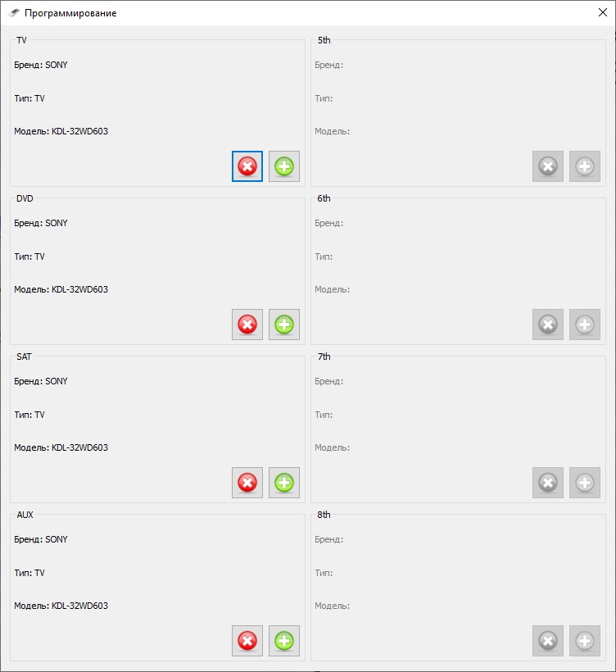Click the disabled remove icon in 6th group
The image size is (616, 672).
pyautogui.click(x=548, y=325)
